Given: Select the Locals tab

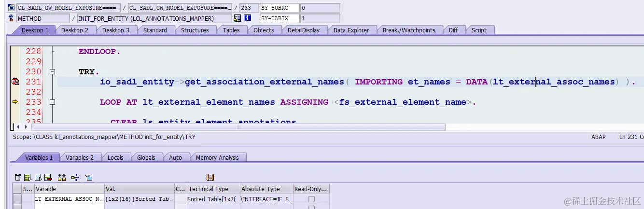Looking at the screenshot, I should point(115,157).
